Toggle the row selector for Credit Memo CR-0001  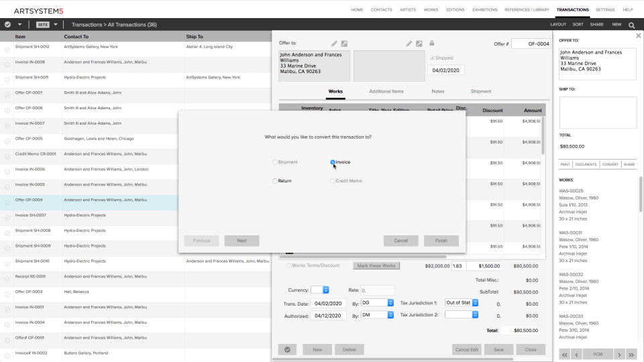coord(7,156)
